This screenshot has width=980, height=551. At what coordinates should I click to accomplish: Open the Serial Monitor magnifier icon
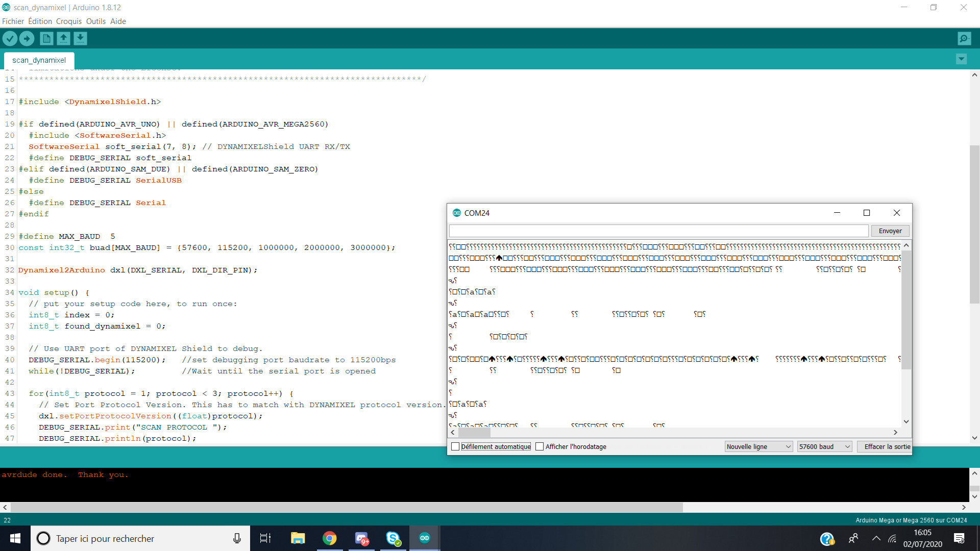point(964,38)
